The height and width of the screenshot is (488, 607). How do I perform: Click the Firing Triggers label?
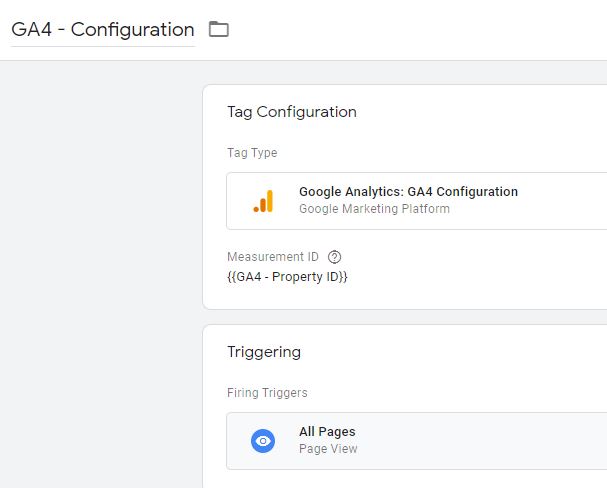(x=267, y=393)
